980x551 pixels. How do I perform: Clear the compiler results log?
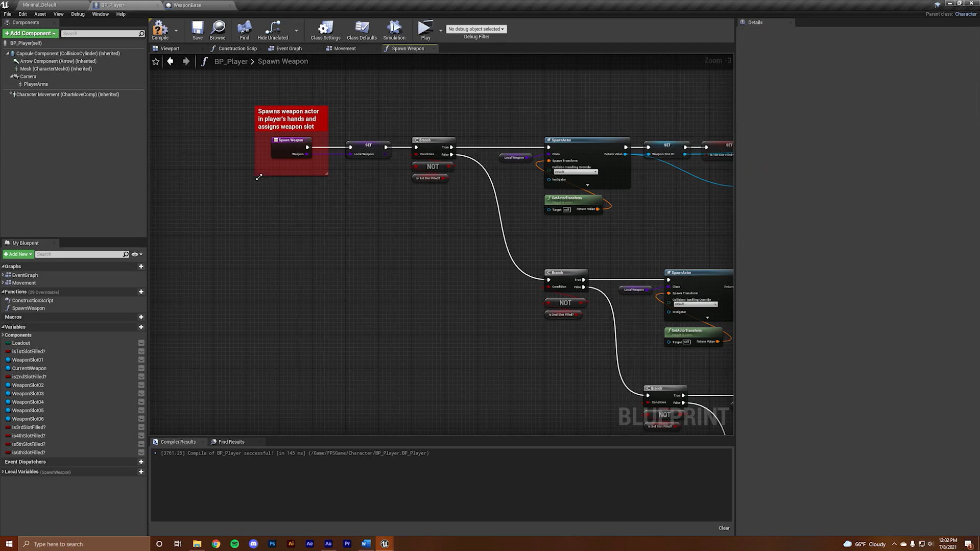tap(724, 528)
